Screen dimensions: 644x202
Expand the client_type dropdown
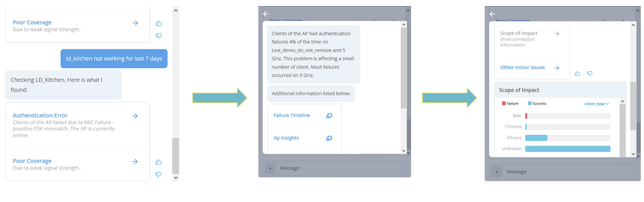596,104
